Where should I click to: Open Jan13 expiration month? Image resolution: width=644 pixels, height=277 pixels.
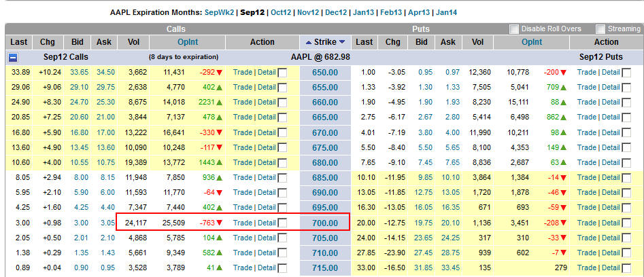pos(363,12)
